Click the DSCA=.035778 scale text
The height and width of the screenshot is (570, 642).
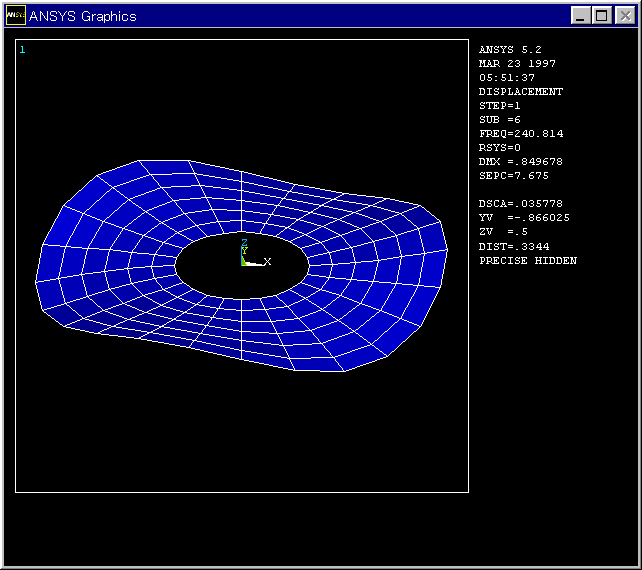click(520, 203)
